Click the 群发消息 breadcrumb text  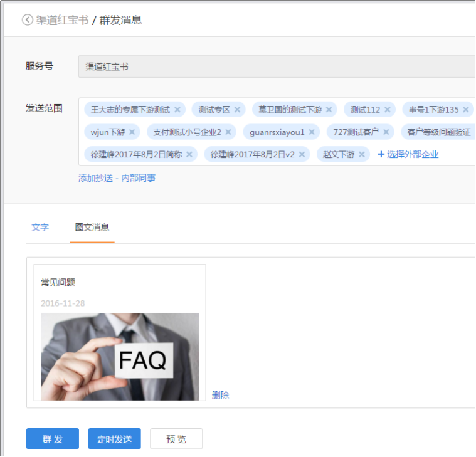[120, 20]
